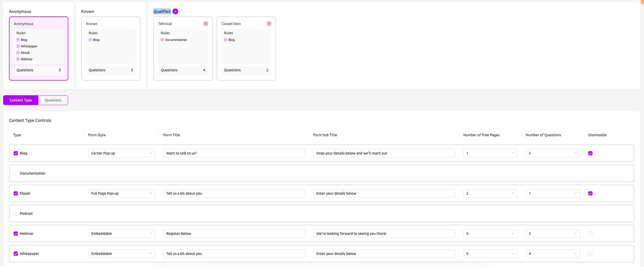Switch to the Questions tab
644x267 pixels.
click(x=53, y=100)
